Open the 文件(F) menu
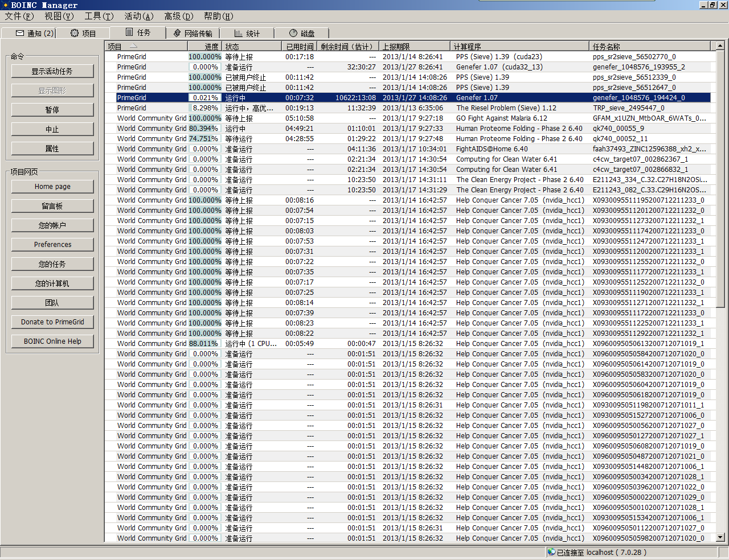 click(x=19, y=17)
